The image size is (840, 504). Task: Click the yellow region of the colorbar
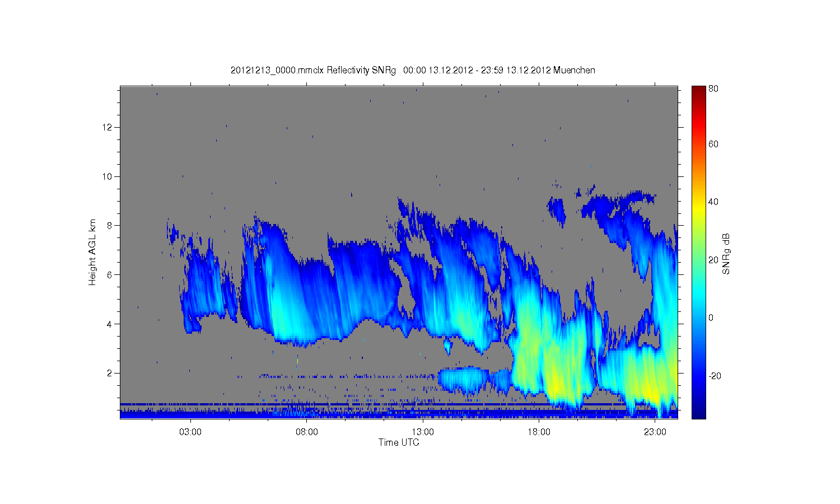tap(698, 208)
